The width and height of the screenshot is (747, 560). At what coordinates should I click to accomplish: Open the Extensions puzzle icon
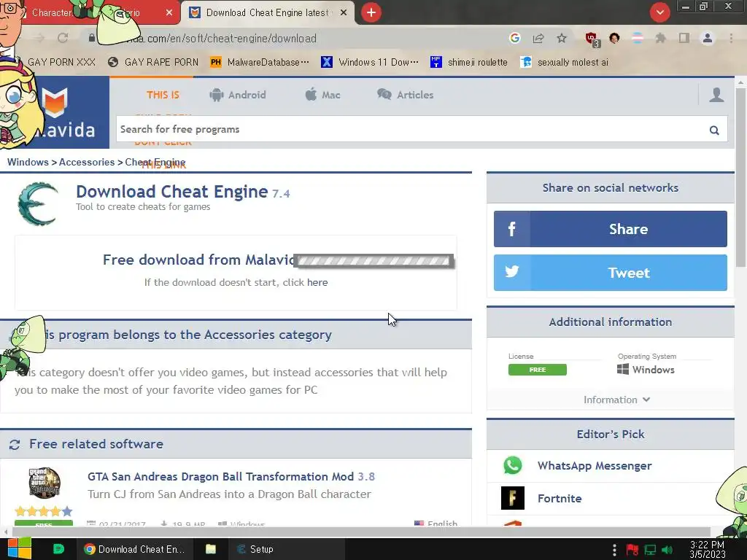[x=660, y=38]
